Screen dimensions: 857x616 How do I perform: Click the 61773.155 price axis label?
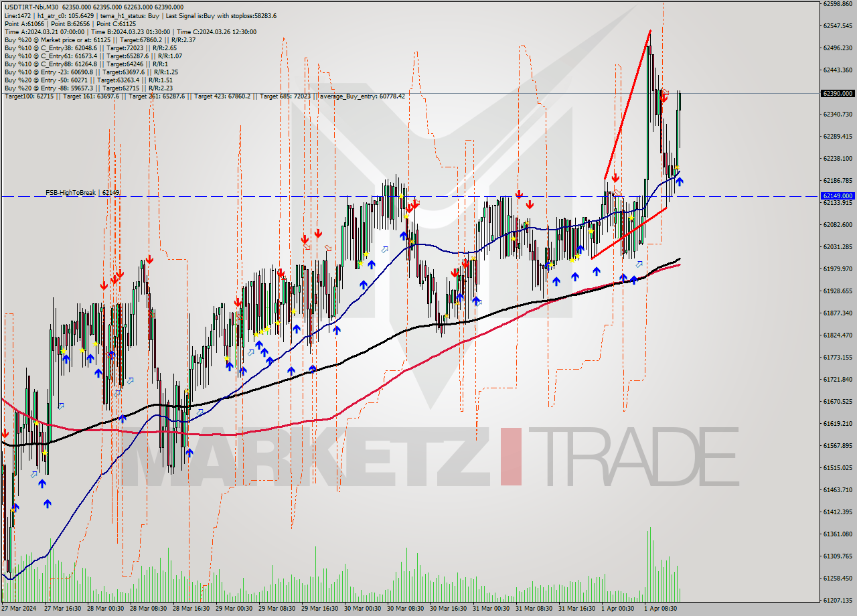pos(837,357)
